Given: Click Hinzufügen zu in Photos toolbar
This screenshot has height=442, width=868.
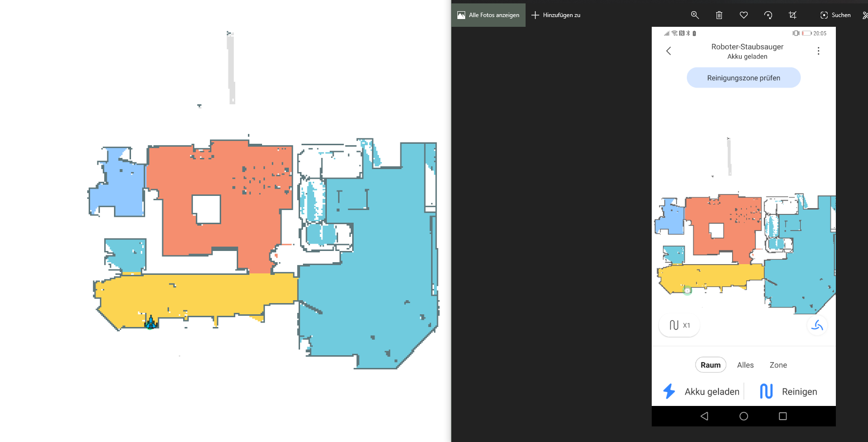Looking at the screenshot, I should (556, 15).
